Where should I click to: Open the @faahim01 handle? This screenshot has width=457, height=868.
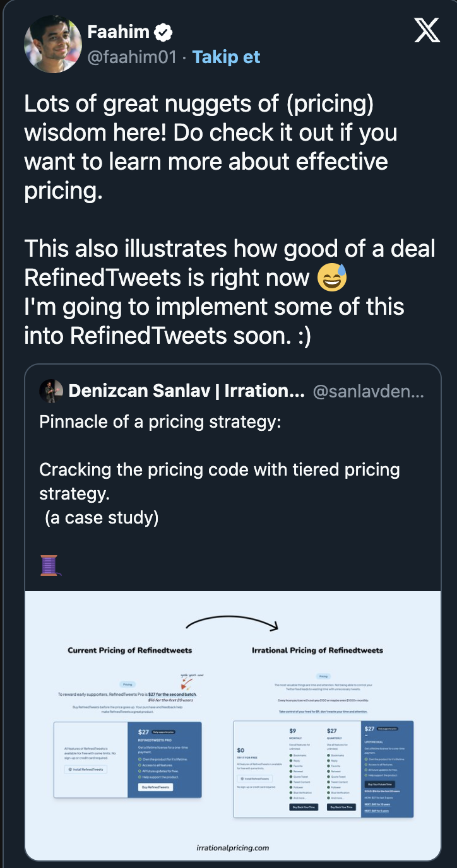132,57
